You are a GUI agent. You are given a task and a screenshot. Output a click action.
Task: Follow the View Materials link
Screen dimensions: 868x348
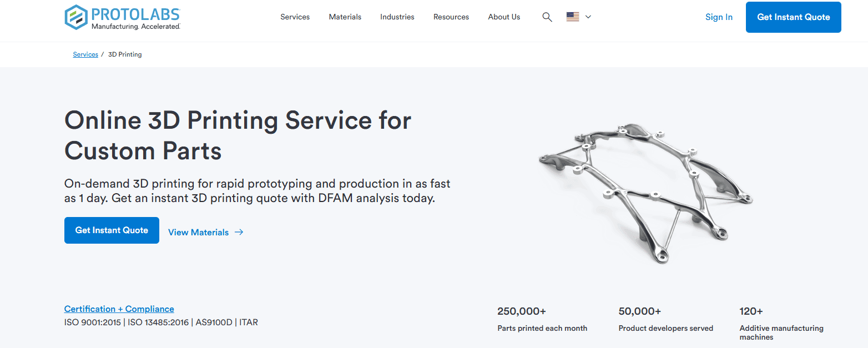pyautogui.click(x=198, y=232)
